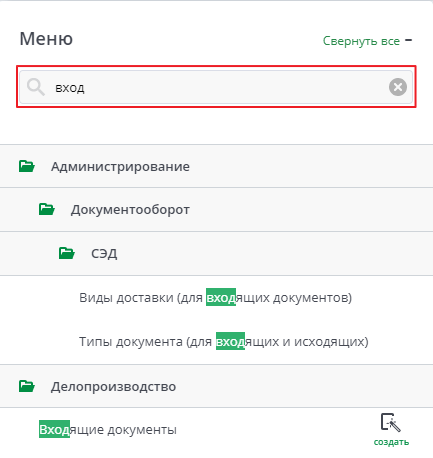
Task: Click the Свернуть все link
Action: 361,41
